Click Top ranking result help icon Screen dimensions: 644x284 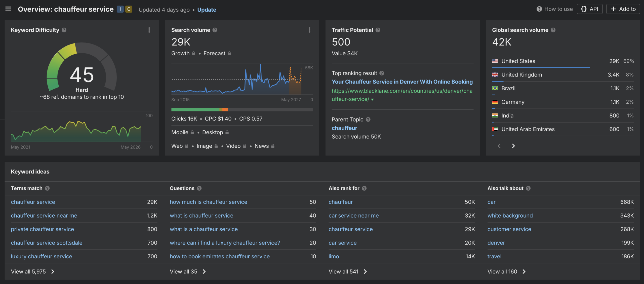(x=382, y=73)
